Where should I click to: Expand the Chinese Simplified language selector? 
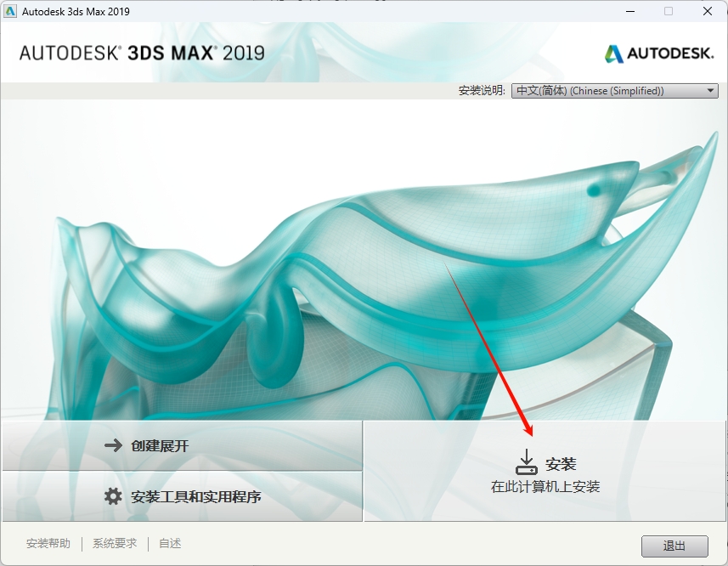click(614, 90)
